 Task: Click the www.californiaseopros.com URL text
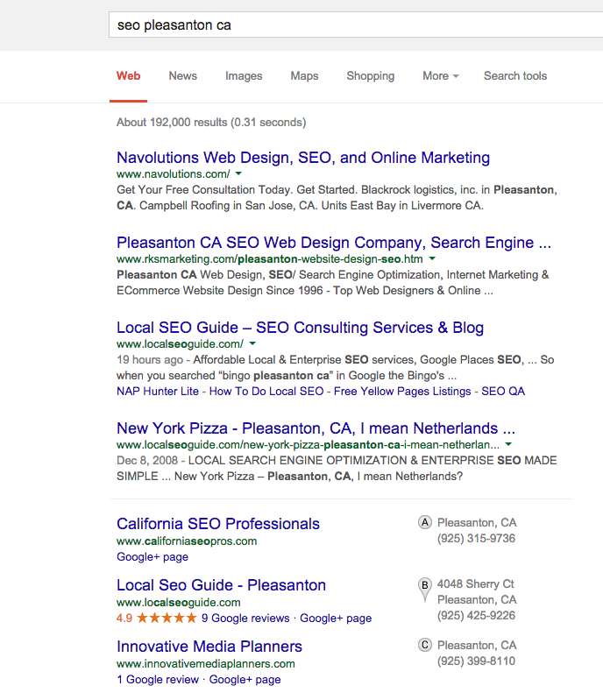pyautogui.click(x=187, y=541)
